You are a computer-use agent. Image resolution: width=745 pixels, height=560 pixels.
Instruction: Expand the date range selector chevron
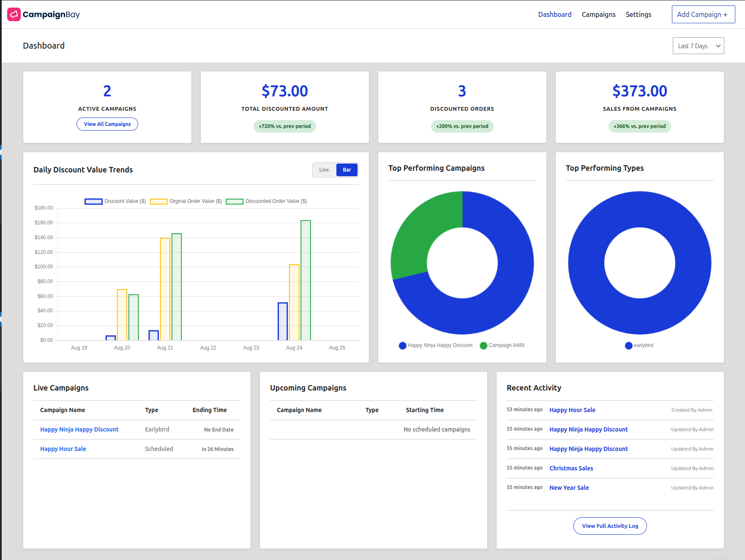tap(718, 45)
